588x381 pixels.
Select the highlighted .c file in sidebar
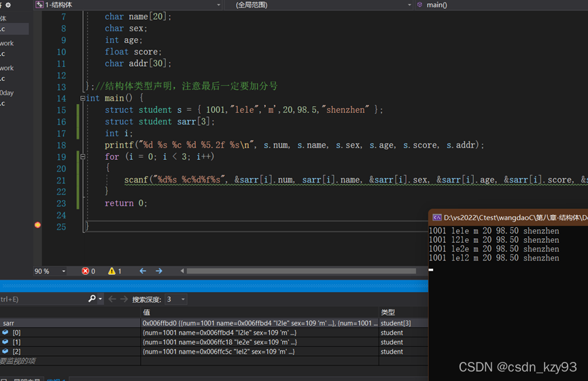coord(14,29)
